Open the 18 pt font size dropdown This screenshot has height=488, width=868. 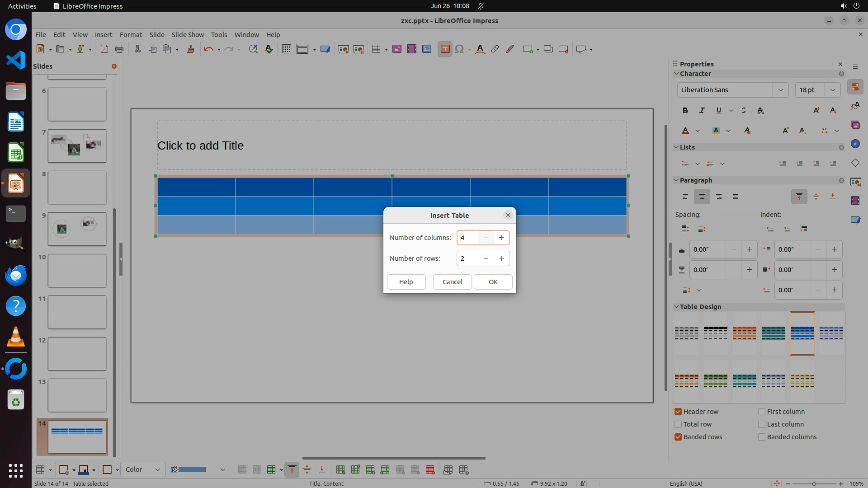tap(832, 90)
